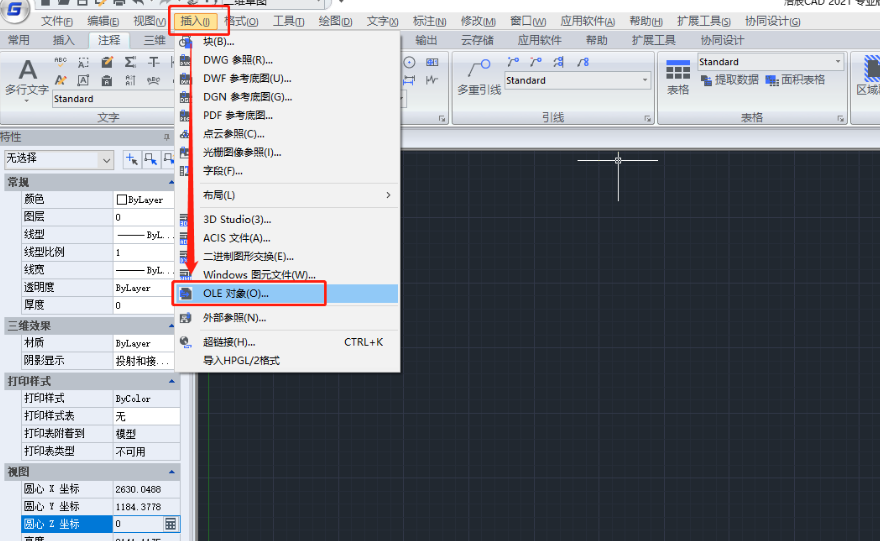Click the 圆心 Z 坐标 value field
The width and height of the screenshot is (880, 541).
pyautogui.click(x=138, y=524)
